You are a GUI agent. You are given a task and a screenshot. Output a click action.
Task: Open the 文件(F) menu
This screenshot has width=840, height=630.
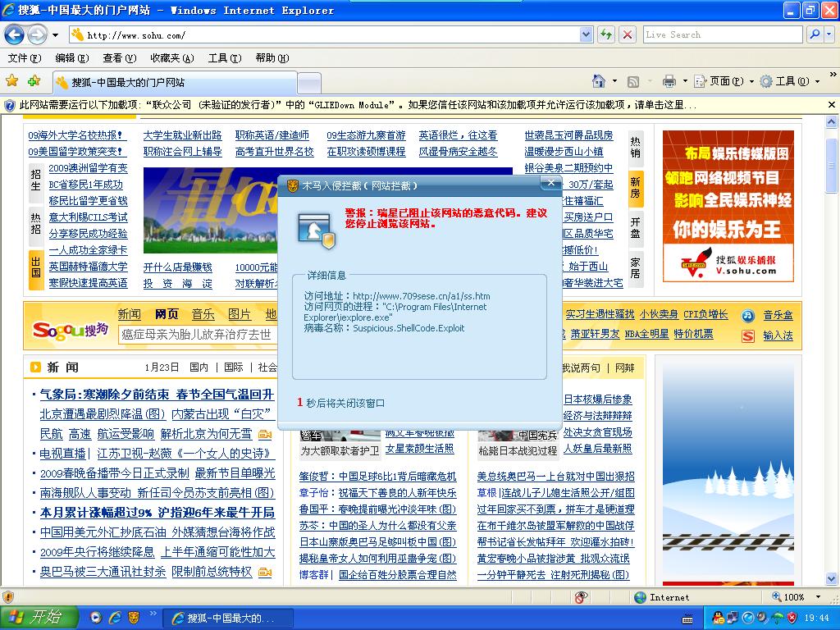pyautogui.click(x=24, y=58)
